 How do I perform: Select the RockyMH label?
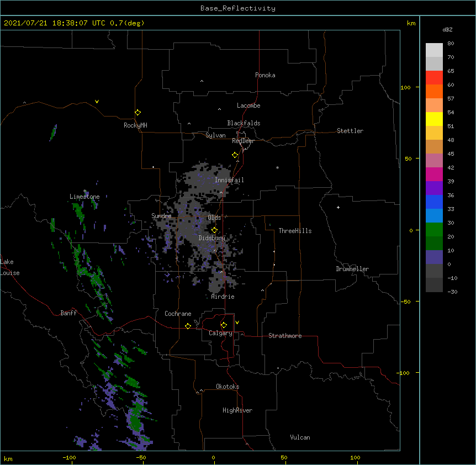[x=135, y=125]
